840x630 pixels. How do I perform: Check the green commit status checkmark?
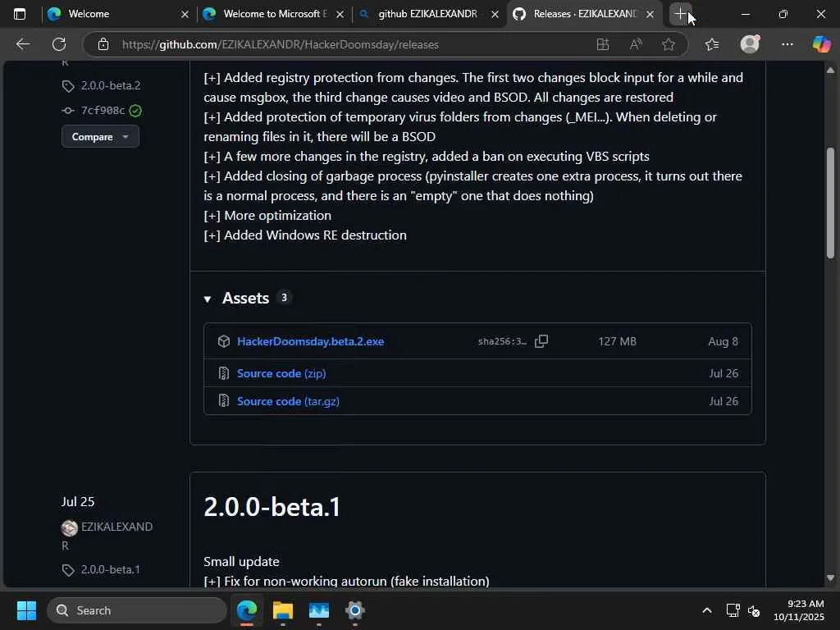click(135, 111)
